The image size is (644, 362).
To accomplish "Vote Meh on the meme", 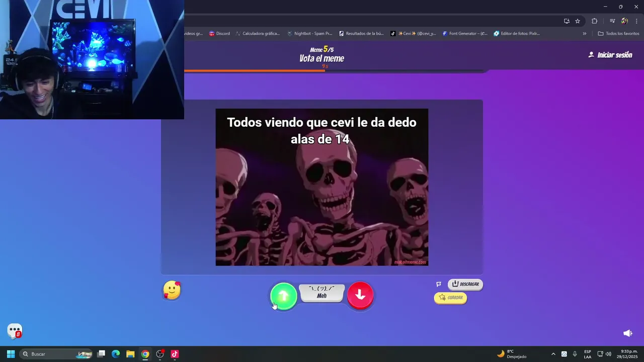I will 322,293.
